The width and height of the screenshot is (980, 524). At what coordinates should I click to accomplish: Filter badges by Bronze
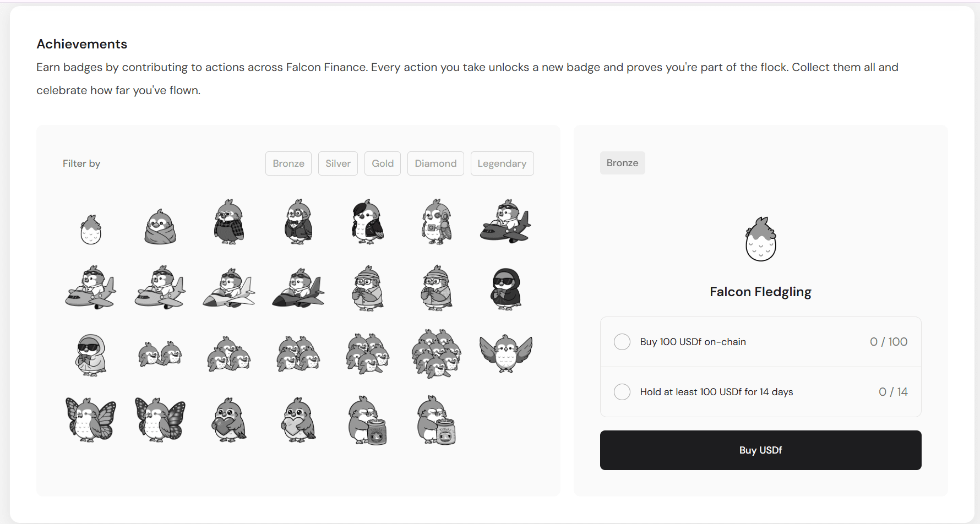pyautogui.click(x=288, y=163)
